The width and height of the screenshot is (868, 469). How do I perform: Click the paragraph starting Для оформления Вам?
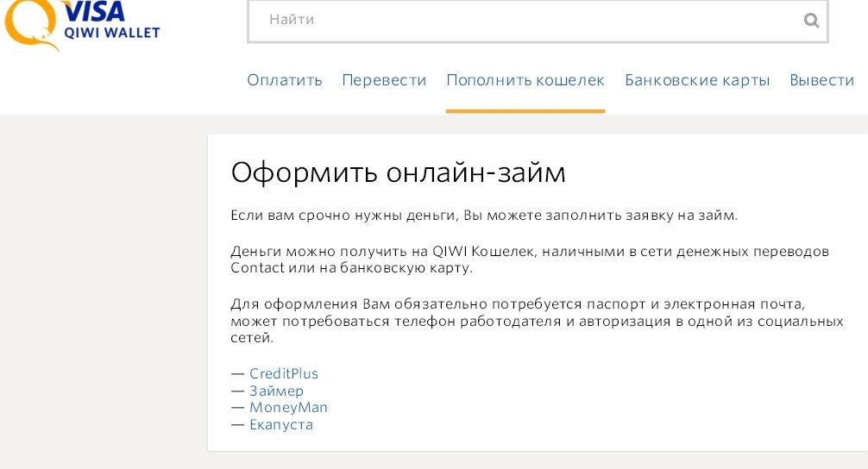[x=536, y=321]
